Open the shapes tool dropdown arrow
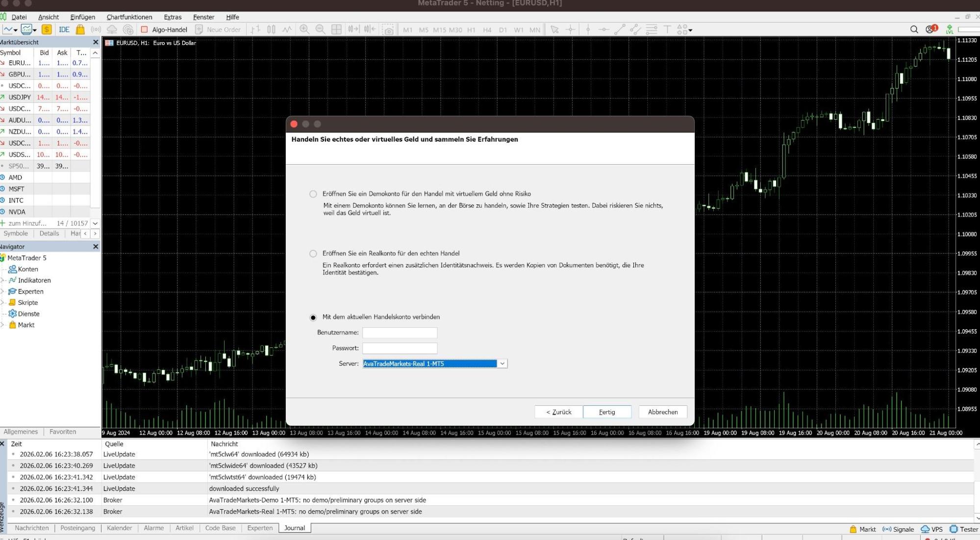The image size is (980, 540). (690, 30)
